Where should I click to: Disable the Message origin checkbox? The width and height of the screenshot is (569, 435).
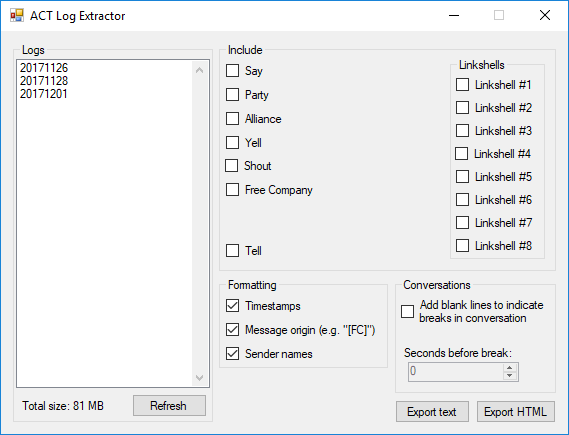tap(232, 330)
